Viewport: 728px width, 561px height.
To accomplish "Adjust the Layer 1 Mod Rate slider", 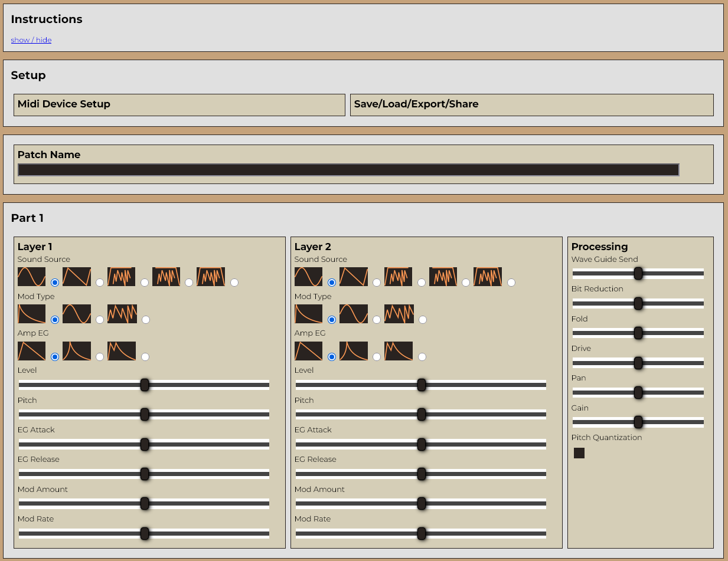I will click(144, 533).
